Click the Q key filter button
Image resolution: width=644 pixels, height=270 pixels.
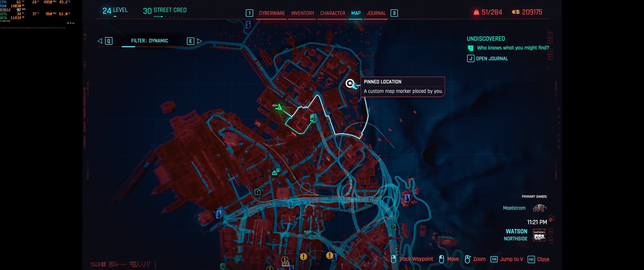pyautogui.click(x=109, y=41)
